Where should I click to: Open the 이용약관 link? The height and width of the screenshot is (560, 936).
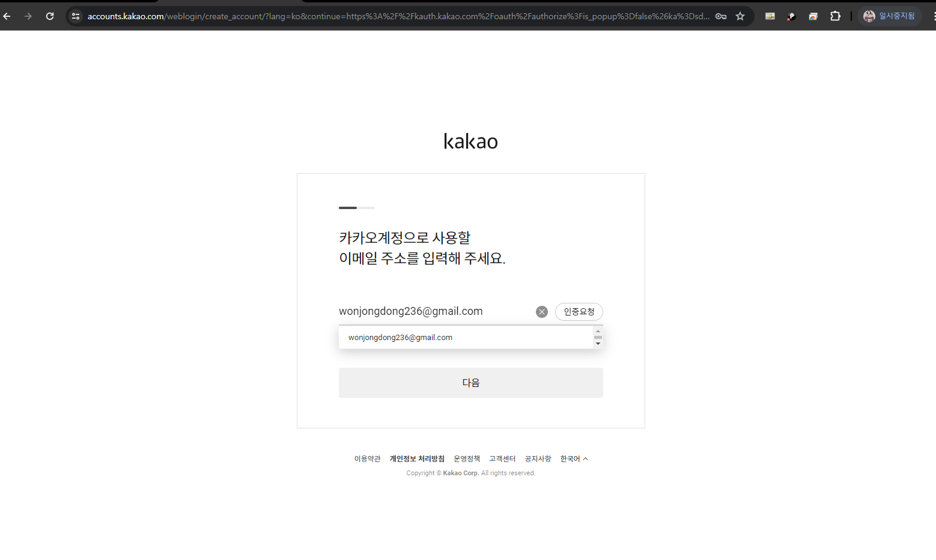[367, 458]
